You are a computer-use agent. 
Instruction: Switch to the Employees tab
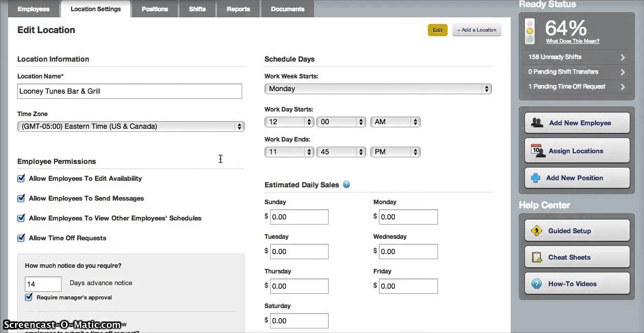pos(34,9)
